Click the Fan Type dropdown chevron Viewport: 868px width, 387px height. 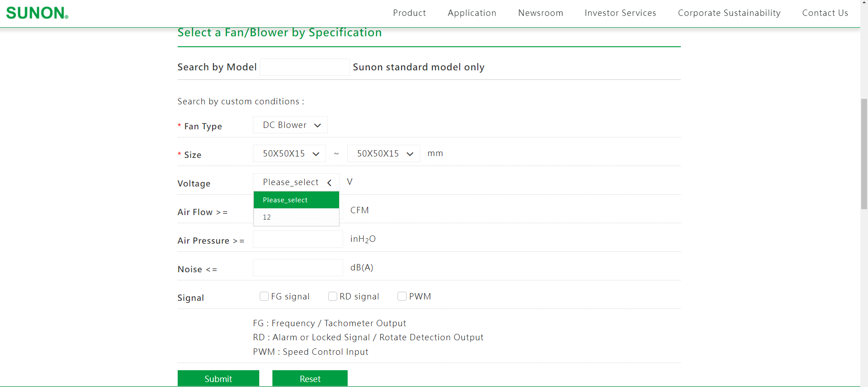(x=318, y=126)
